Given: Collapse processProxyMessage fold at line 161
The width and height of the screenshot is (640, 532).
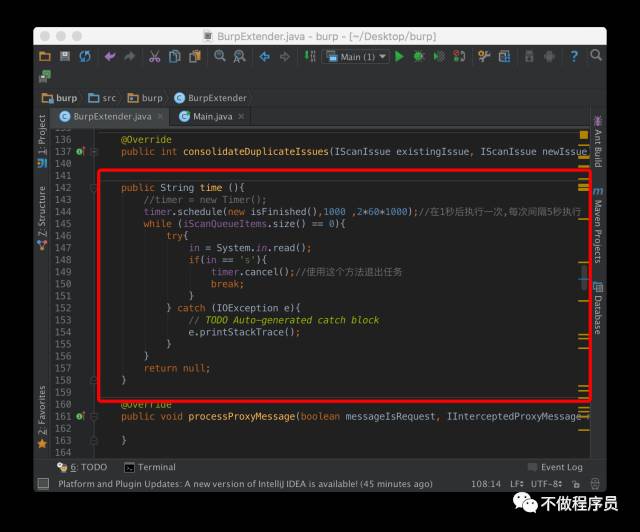Looking at the screenshot, I should tap(94, 416).
